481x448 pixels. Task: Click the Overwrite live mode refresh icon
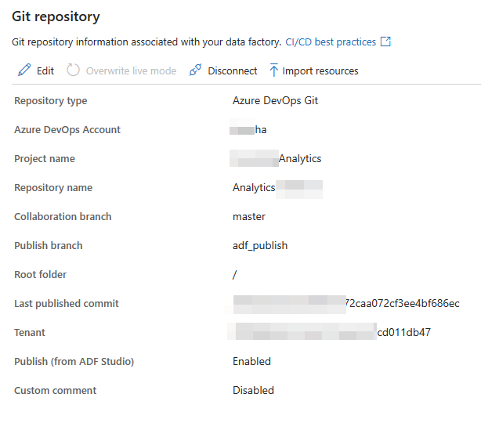tap(73, 70)
